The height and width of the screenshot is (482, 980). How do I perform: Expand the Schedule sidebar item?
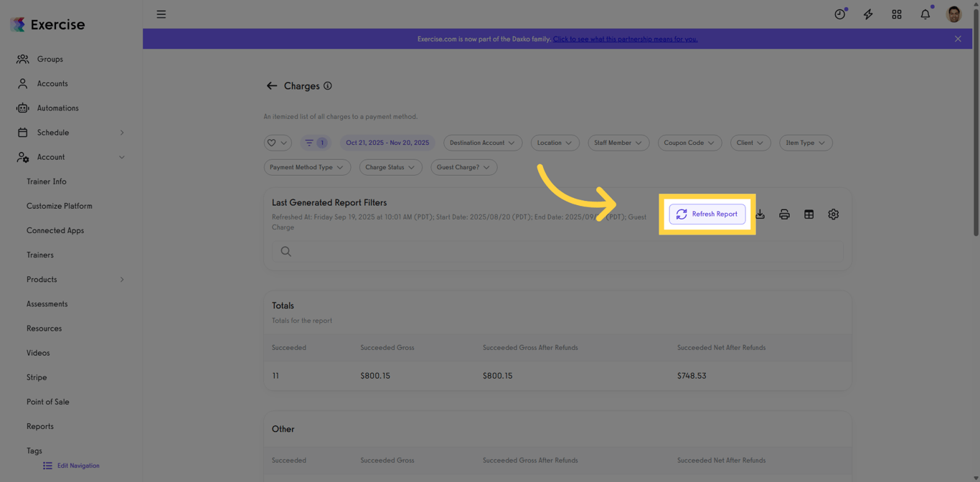pos(71,133)
